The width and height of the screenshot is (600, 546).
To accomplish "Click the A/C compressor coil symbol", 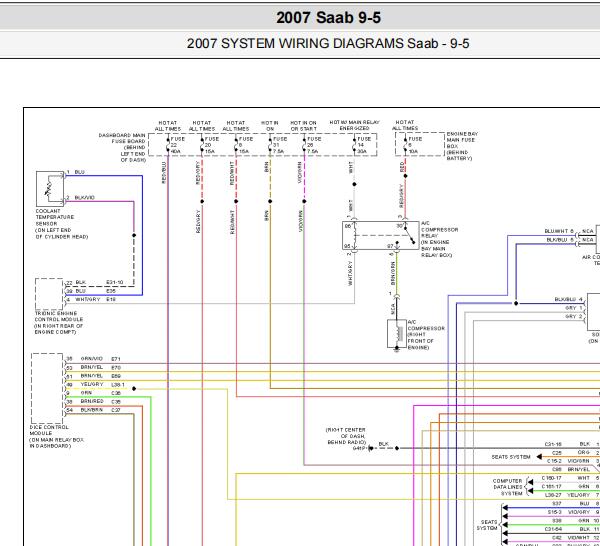I will (397, 334).
